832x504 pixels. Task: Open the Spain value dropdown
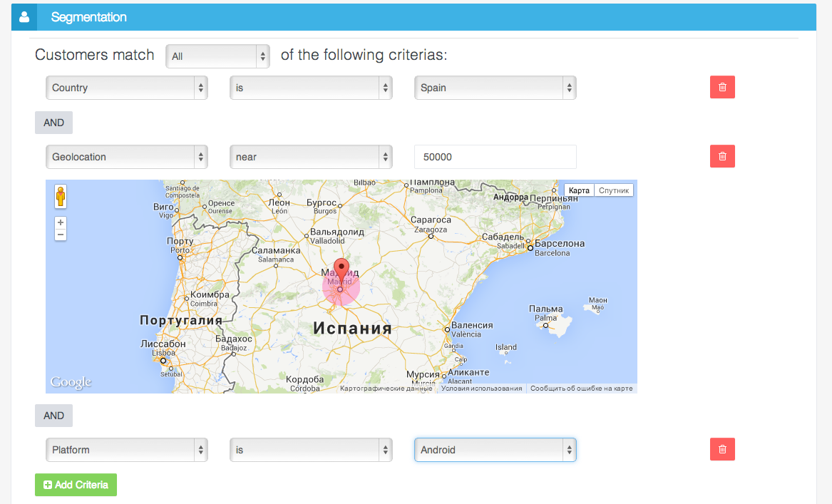[495, 88]
